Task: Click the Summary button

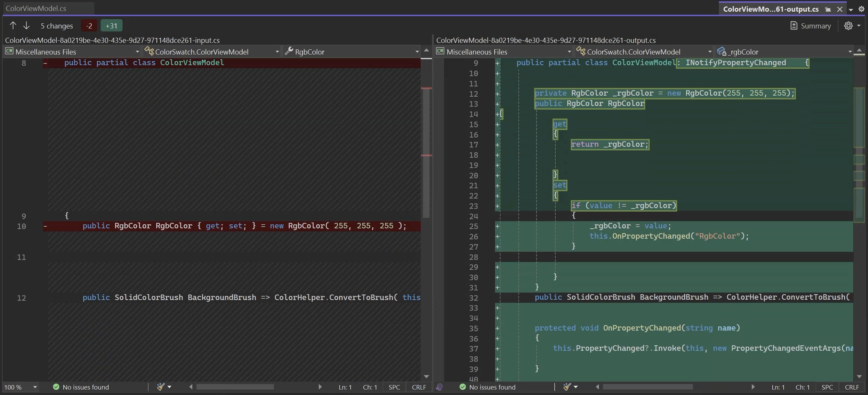Action: [810, 26]
